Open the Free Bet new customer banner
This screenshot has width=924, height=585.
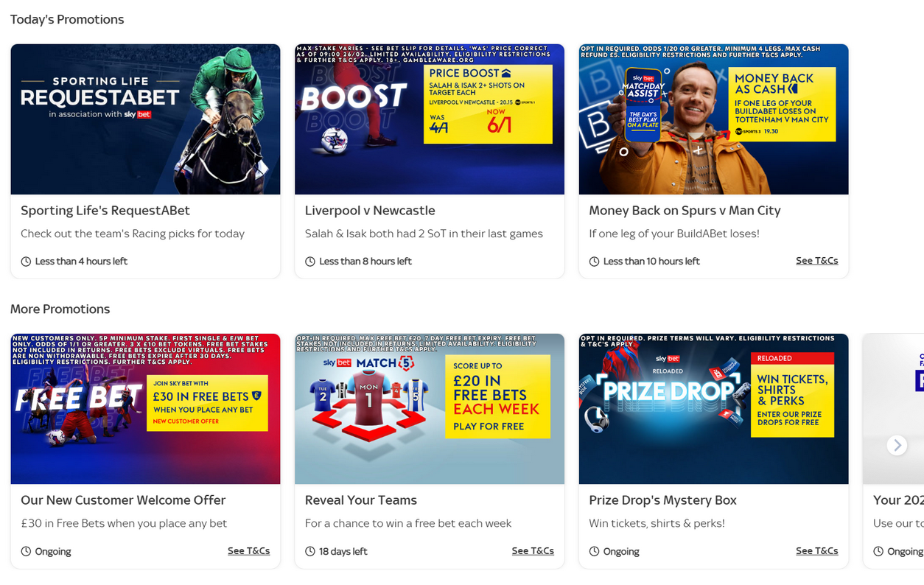(145, 409)
